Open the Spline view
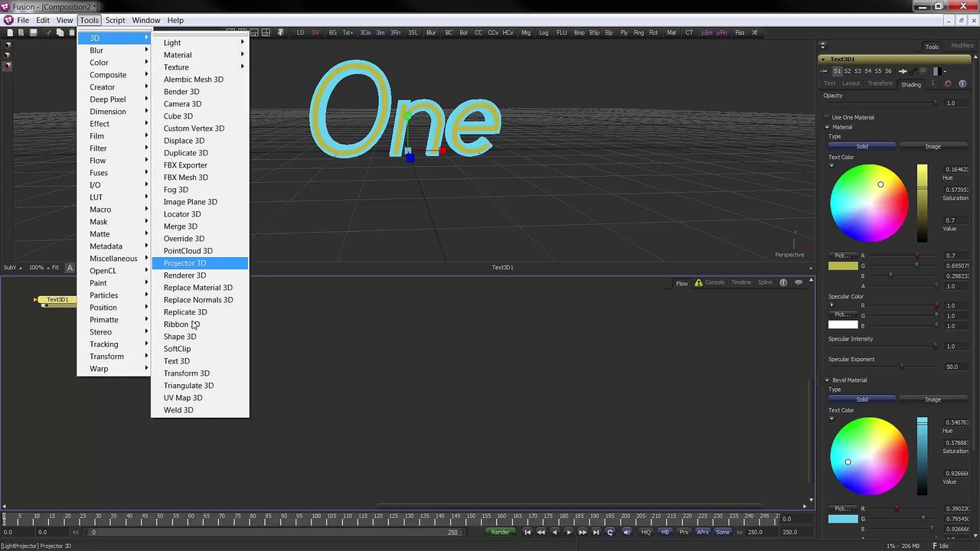 (765, 283)
